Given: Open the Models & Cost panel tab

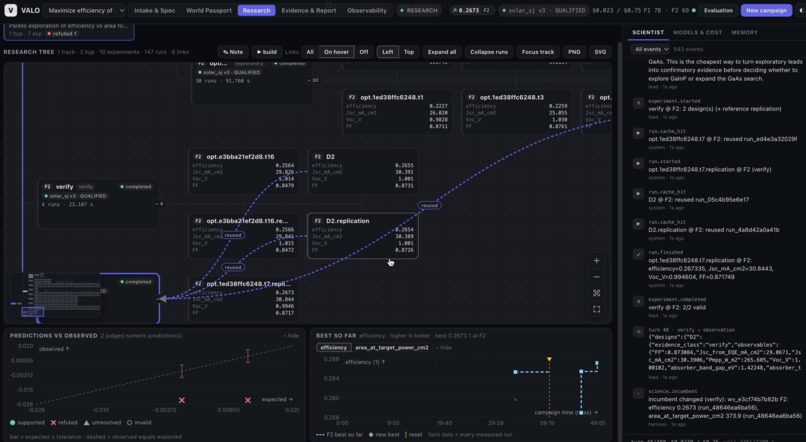Looking at the screenshot, I should point(697,32).
